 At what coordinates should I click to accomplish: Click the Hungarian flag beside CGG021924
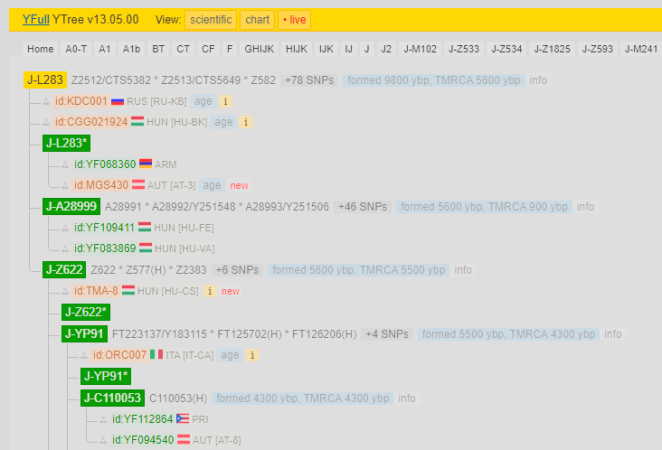(137, 122)
